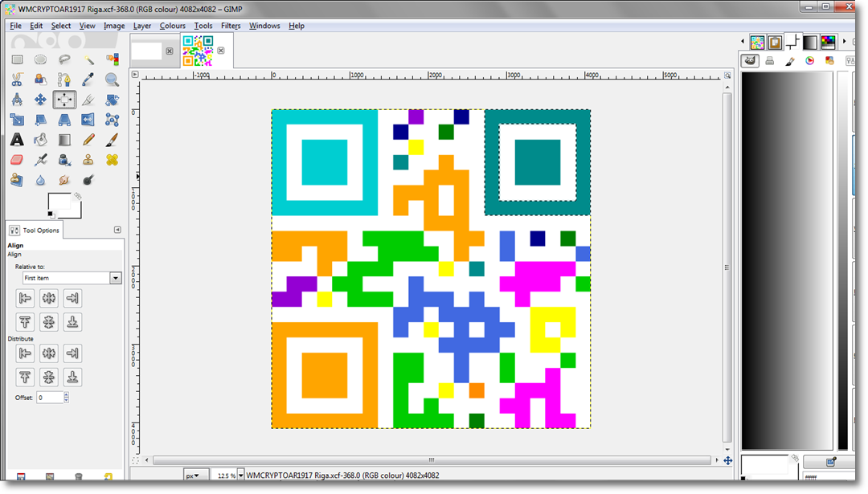This screenshot has height=494, width=868.
Task: Open the Filters menu
Action: [231, 26]
